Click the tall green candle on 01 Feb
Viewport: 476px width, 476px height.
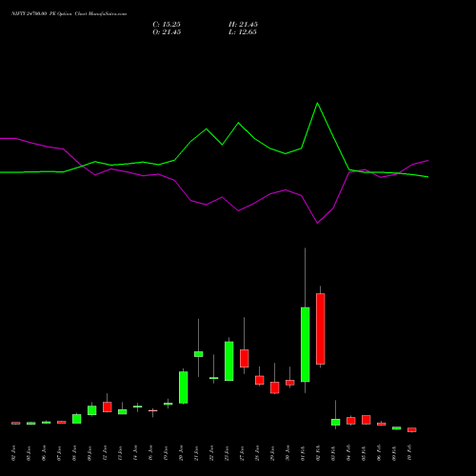306,345
